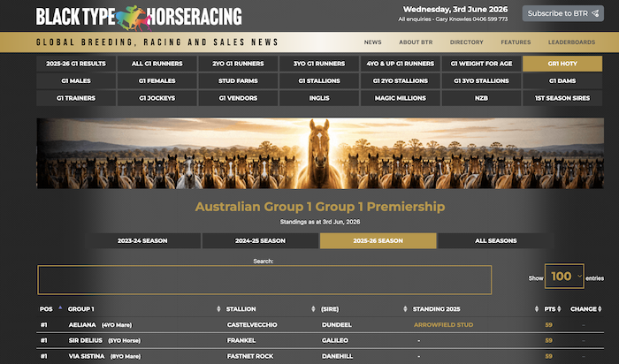
Task: Open the FEATURES menu
Action: [x=516, y=42]
